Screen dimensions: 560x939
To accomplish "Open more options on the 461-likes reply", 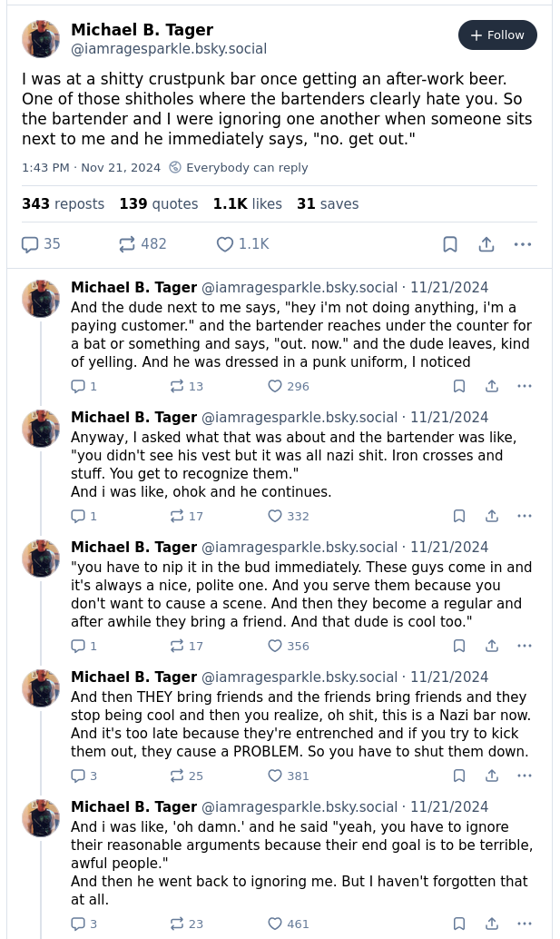I will click(525, 924).
